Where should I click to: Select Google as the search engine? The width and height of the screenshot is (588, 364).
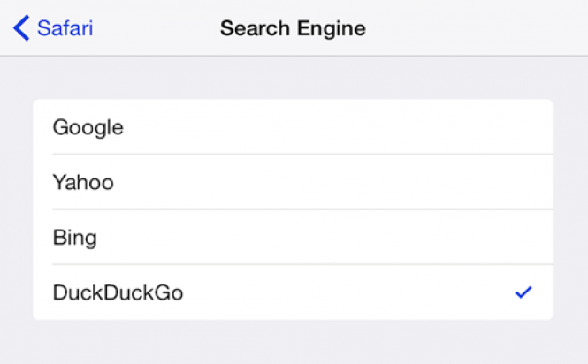click(x=293, y=126)
